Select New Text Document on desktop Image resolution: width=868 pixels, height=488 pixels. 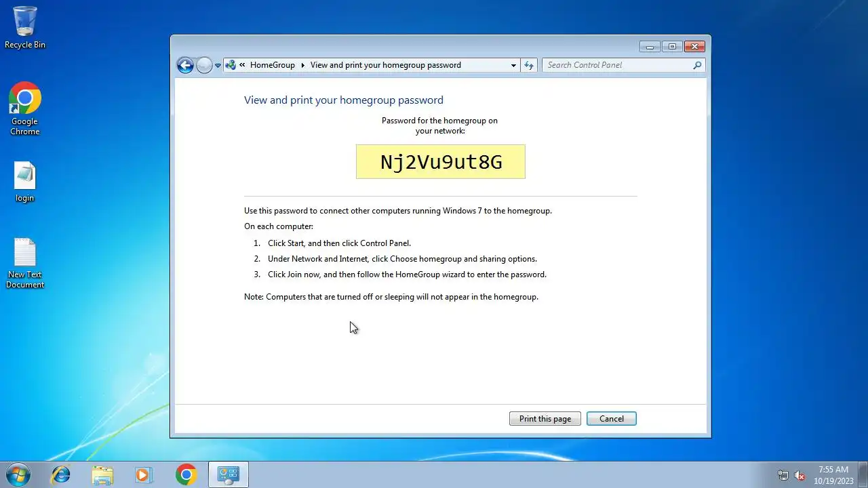pos(25,263)
